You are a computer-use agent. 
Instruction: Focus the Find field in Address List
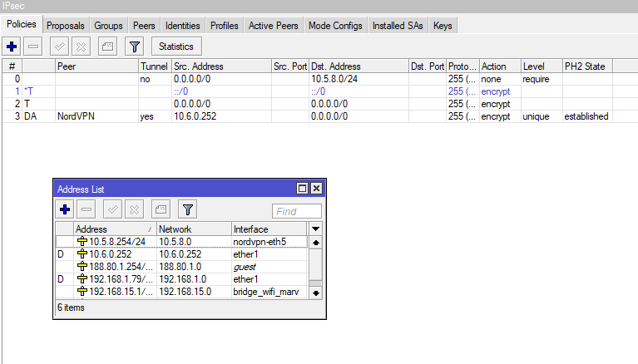pyautogui.click(x=297, y=211)
